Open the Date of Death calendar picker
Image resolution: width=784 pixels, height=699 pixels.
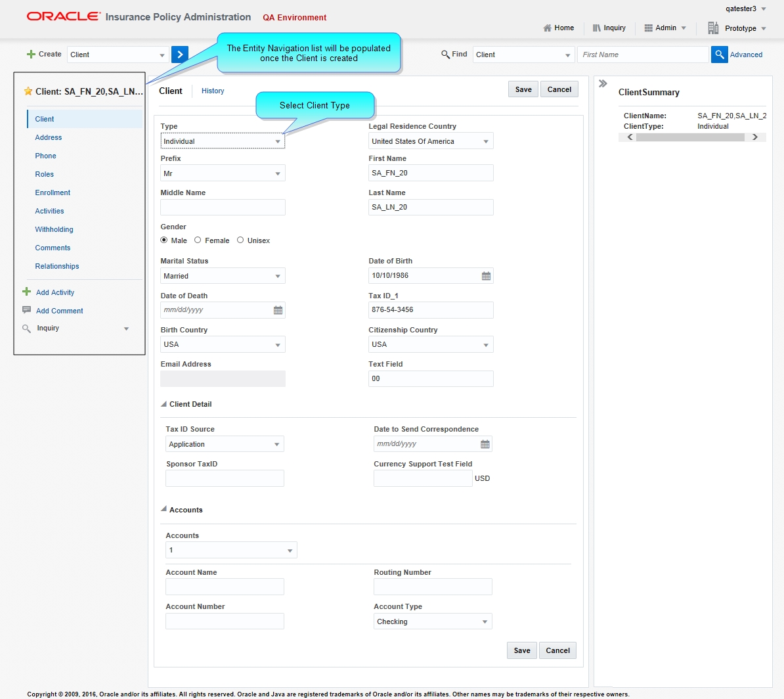[x=278, y=310]
